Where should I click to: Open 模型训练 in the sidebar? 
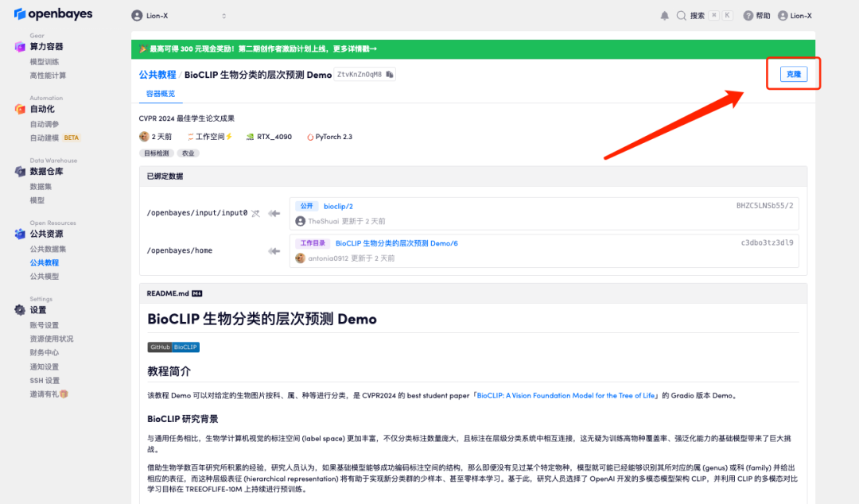click(45, 62)
